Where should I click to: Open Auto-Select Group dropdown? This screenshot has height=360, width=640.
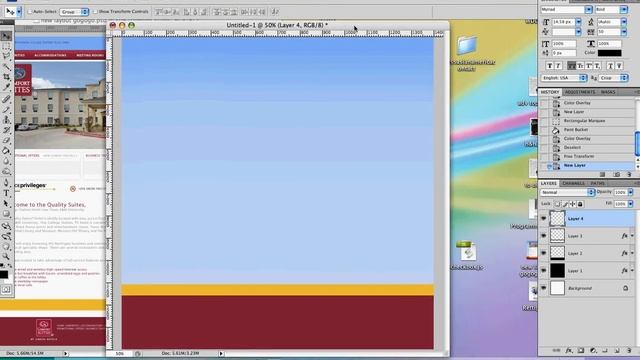[x=74, y=12]
